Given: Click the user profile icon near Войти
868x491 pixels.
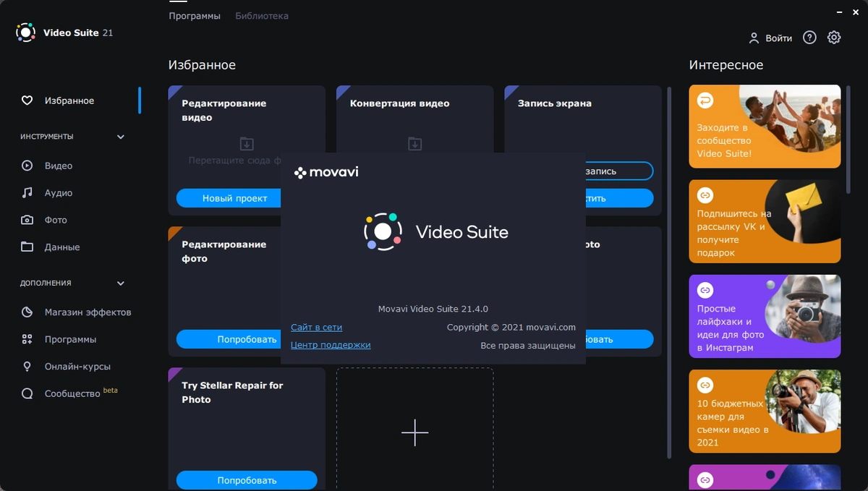Looking at the screenshot, I should 754,38.
